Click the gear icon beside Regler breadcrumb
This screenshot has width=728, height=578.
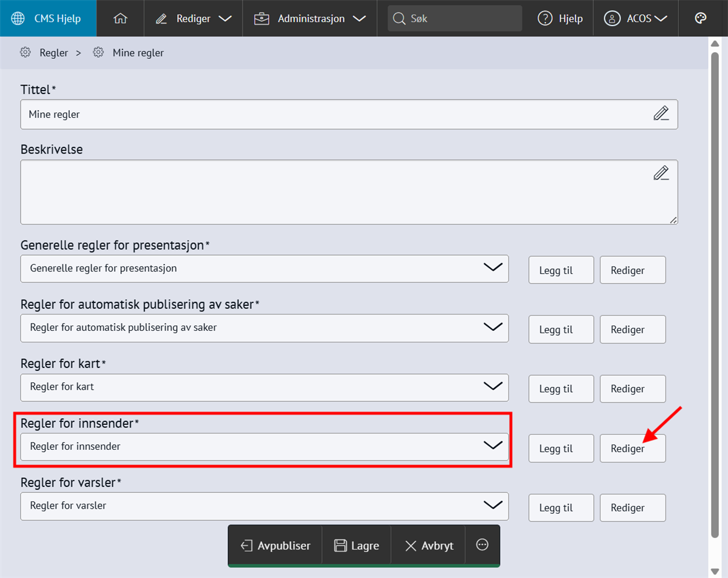[25, 53]
